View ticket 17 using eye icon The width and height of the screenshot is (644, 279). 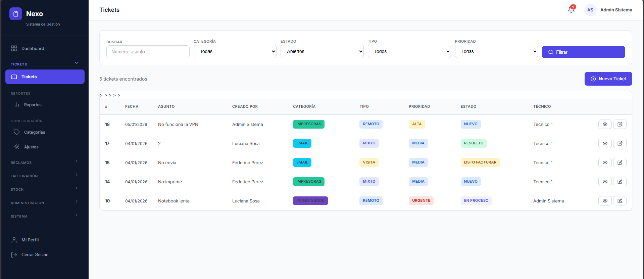605,143
